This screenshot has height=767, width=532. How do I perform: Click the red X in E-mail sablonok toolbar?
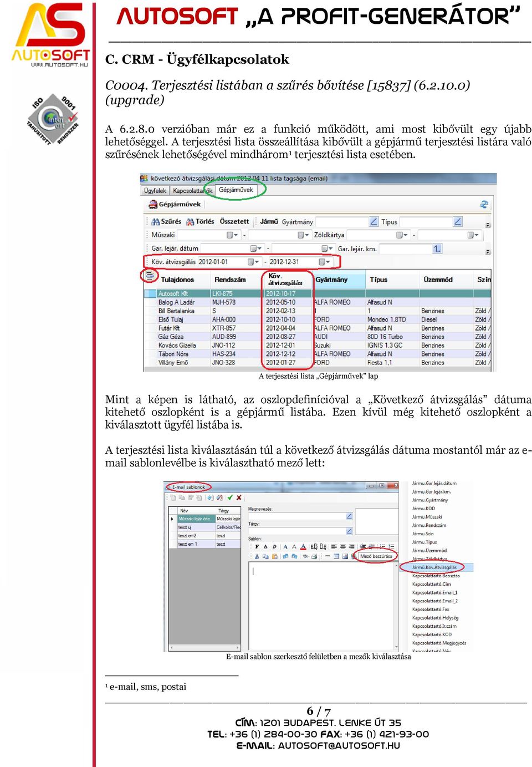point(239,497)
